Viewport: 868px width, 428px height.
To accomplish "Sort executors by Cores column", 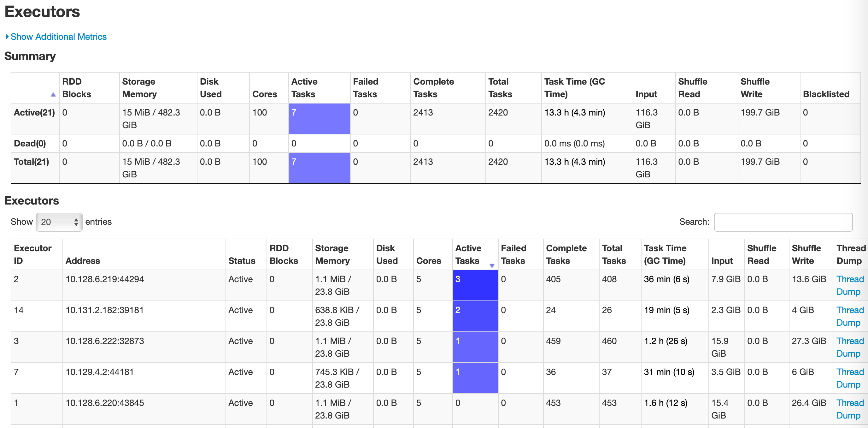I will 429,260.
